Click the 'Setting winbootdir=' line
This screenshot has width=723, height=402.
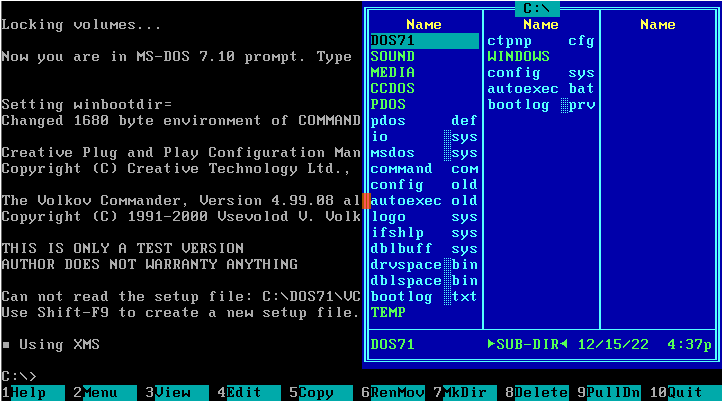[x=87, y=105]
